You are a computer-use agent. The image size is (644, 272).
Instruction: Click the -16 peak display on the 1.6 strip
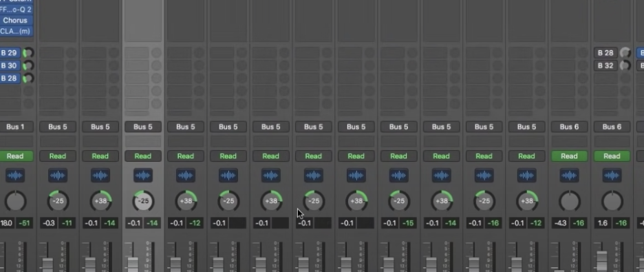pos(621,223)
